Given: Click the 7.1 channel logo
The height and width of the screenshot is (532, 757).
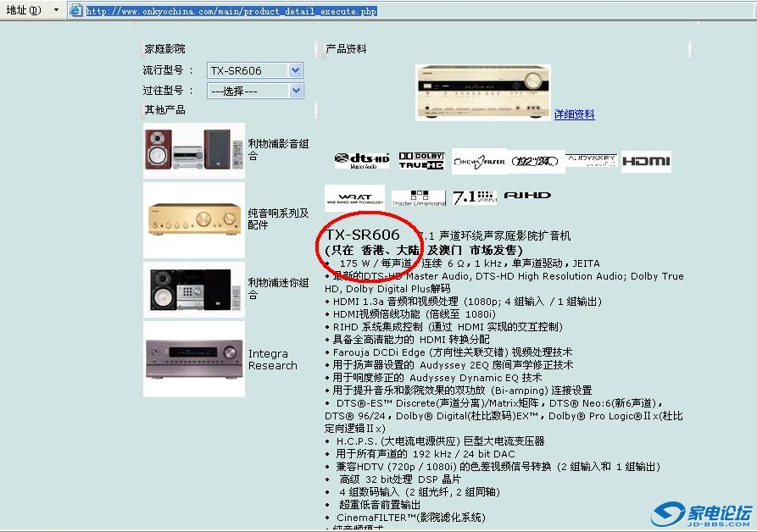Looking at the screenshot, I should coord(475,197).
